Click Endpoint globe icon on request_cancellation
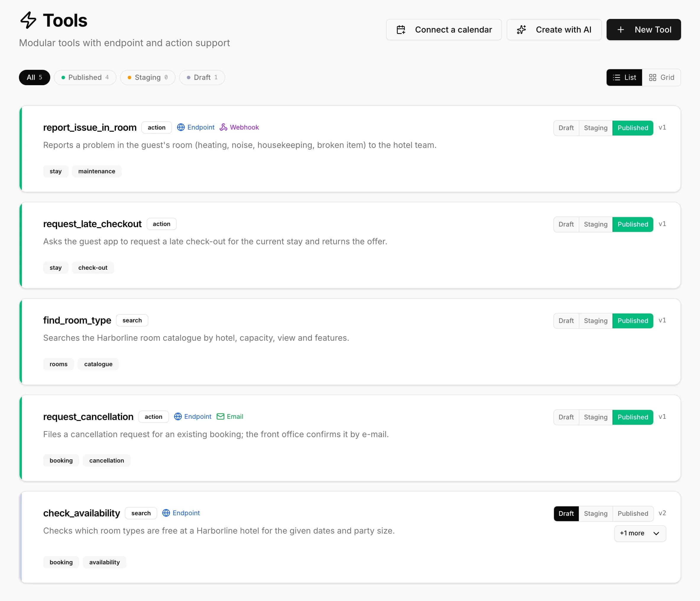The height and width of the screenshot is (601, 700). 178,416
